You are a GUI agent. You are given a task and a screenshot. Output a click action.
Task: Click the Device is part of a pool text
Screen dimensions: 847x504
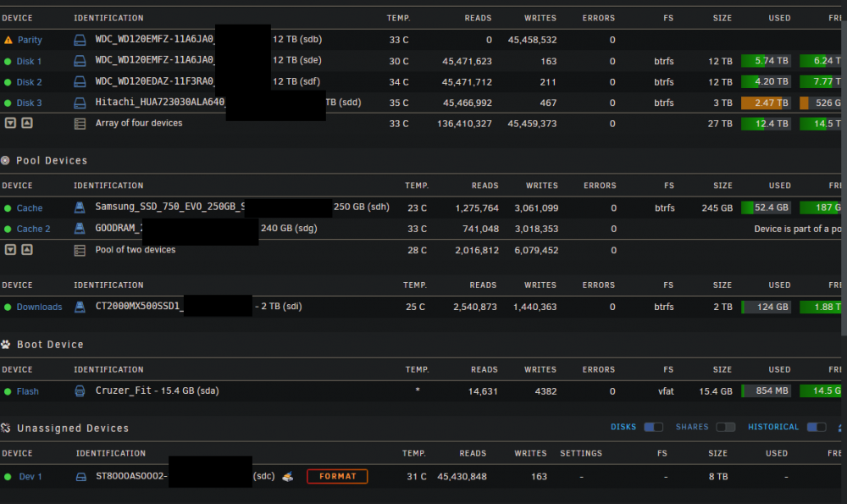coord(798,229)
